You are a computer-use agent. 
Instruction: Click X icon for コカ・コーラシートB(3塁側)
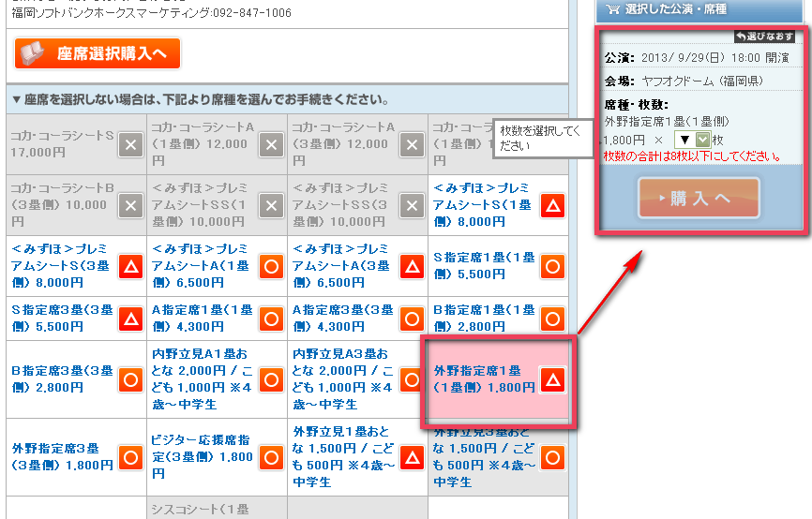click(x=130, y=205)
